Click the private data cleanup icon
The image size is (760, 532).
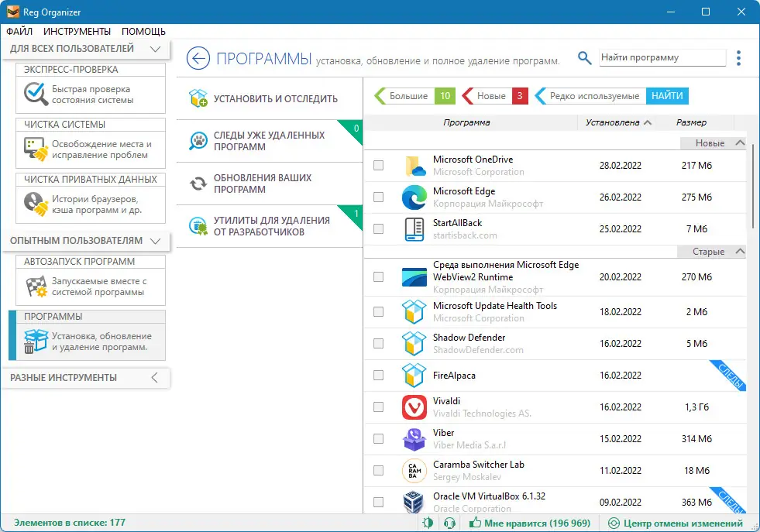pyautogui.click(x=36, y=204)
